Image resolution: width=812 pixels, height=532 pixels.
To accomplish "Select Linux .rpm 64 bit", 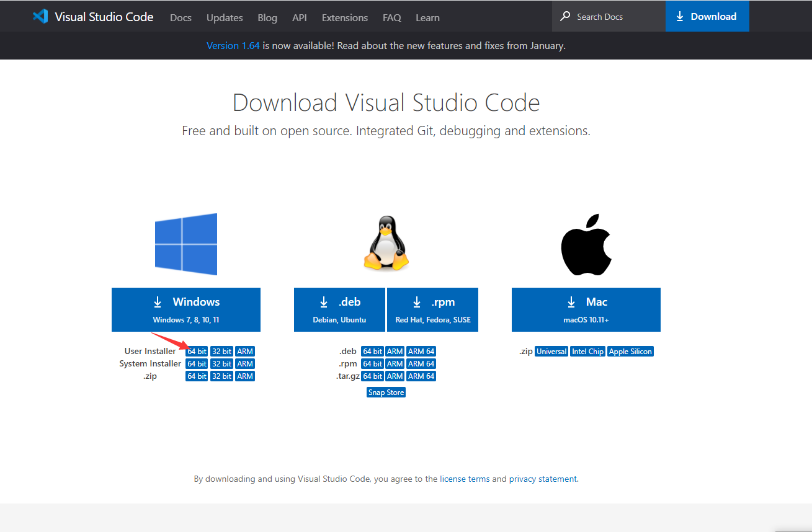I will click(372, 364).
